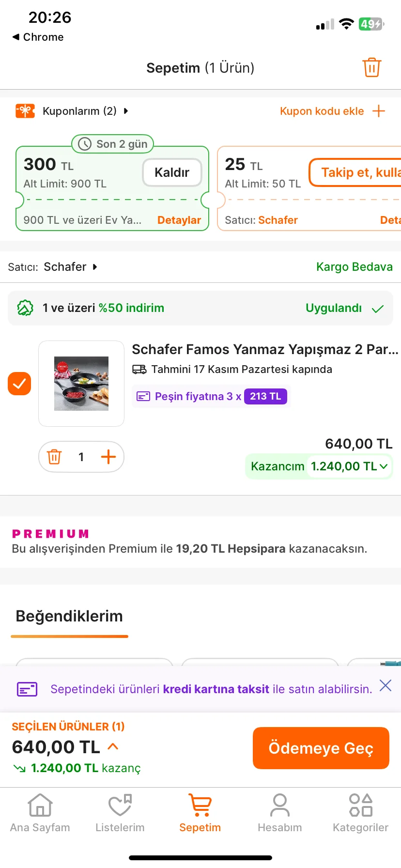Open Ana Sayfam home tab
The width and height of the screenshot is (401, 868).
coord(40,813)
